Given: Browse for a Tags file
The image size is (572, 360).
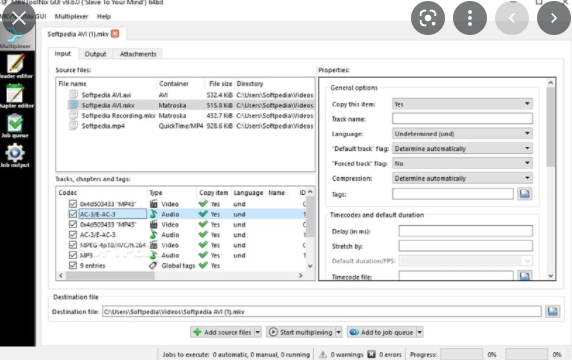Looking at the screenshot, I should point(525,194).
